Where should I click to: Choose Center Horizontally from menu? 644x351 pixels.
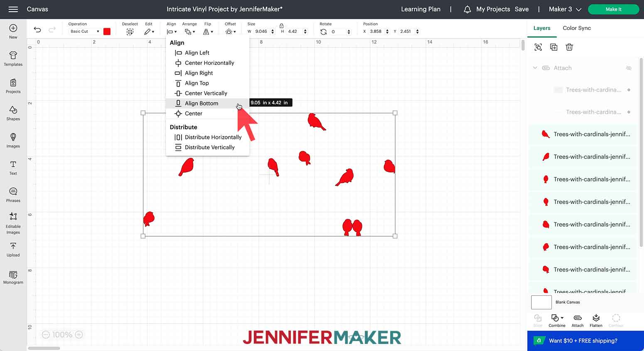pyautogui.click(x=207, y=63)
